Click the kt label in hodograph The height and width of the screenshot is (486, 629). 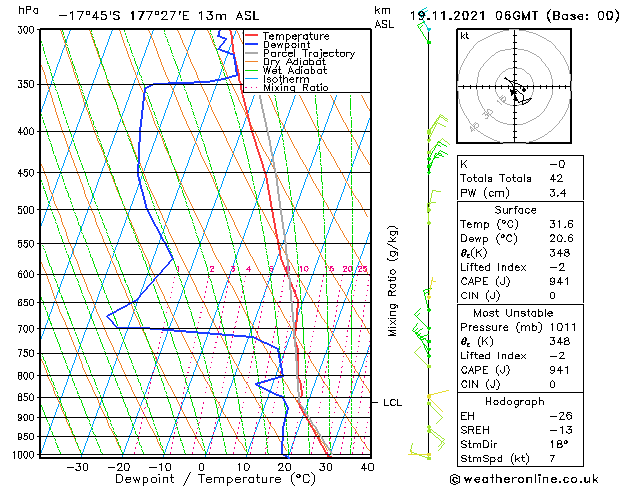coord(465,36)
